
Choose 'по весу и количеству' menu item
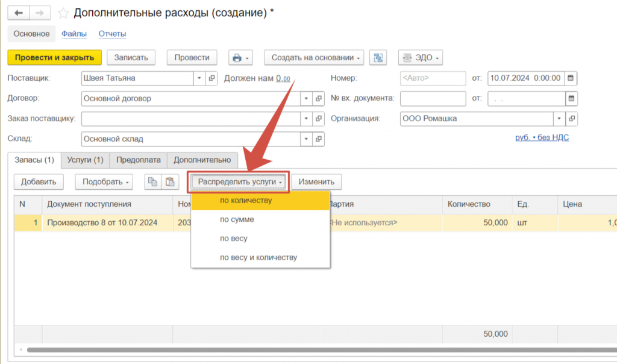(x=258, y=257)
